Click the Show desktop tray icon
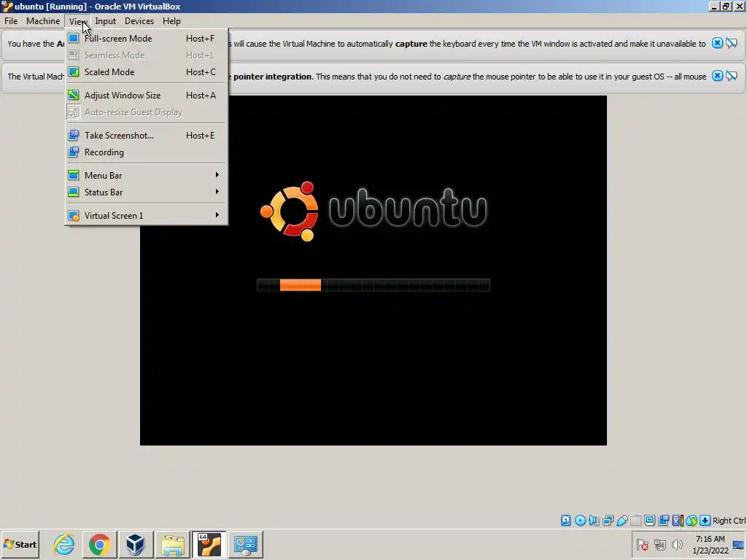Viewport: 747px width, 560px height. [x=739, y=544]
